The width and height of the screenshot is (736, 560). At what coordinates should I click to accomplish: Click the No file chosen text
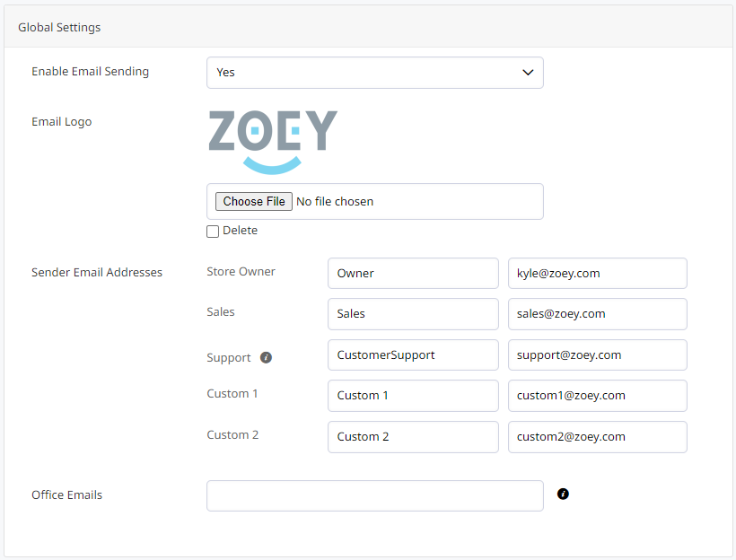click(x=335, y=201)
